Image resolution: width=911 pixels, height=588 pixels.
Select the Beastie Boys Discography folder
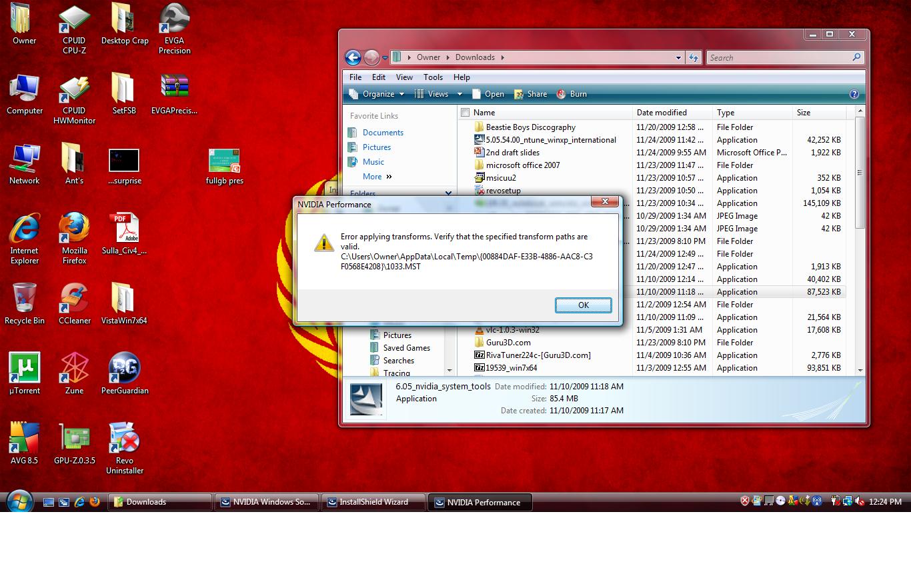530,127
